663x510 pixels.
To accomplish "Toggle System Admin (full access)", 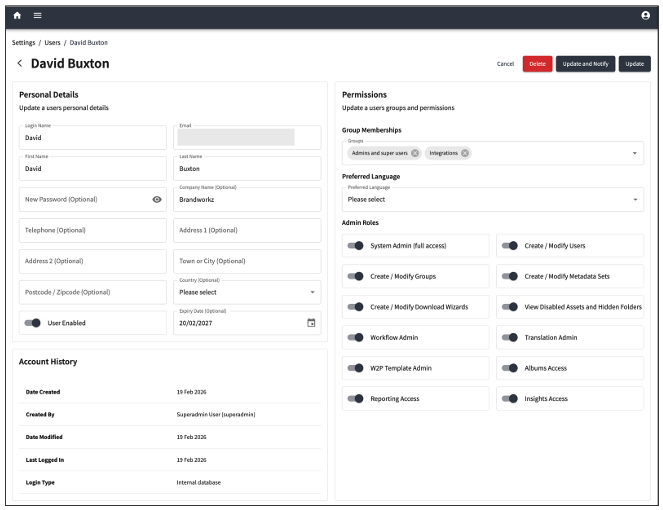I will click(x=356, y=246).
